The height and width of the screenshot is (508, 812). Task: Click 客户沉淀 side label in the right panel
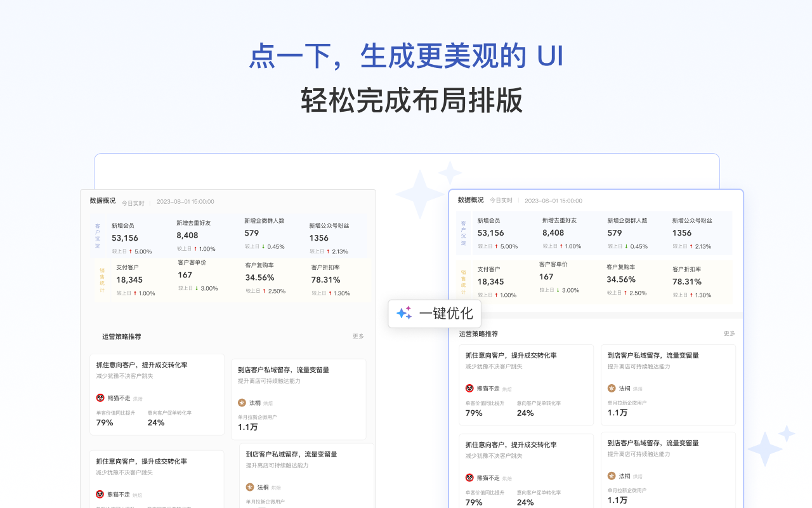click(x=464, y=234)
